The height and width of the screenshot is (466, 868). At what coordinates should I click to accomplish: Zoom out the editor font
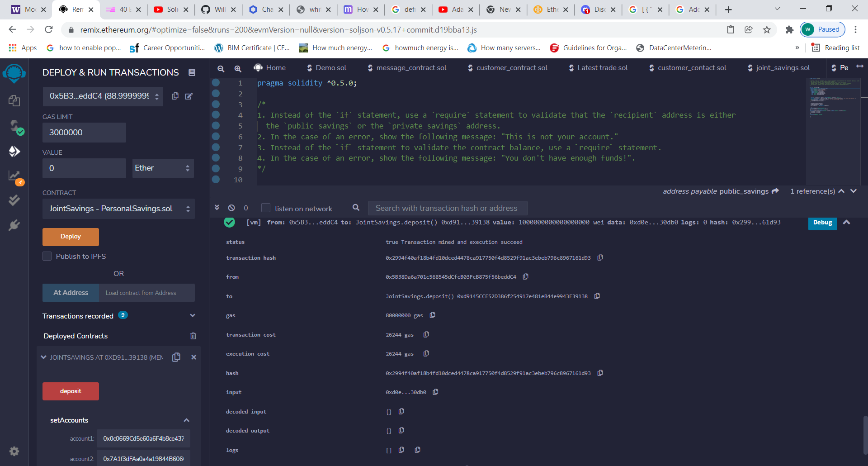click(221, 68)
